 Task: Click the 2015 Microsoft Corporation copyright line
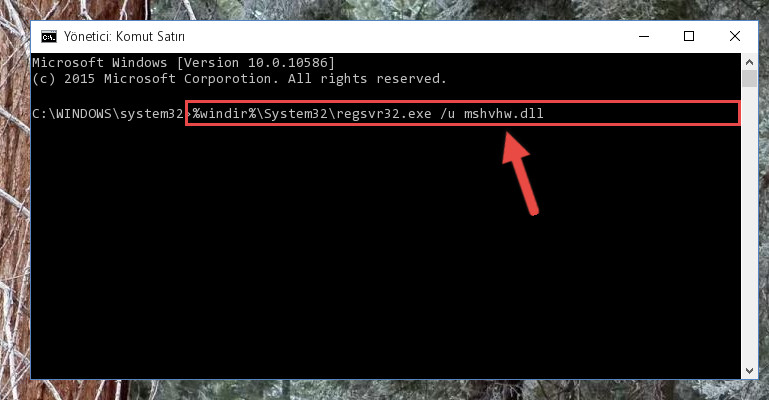(x=239, y=79)
